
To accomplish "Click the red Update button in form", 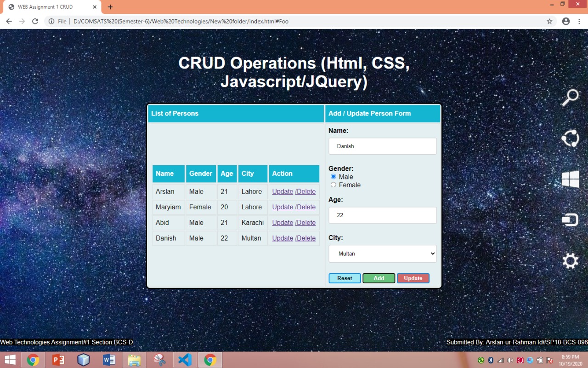I will 413,278.
